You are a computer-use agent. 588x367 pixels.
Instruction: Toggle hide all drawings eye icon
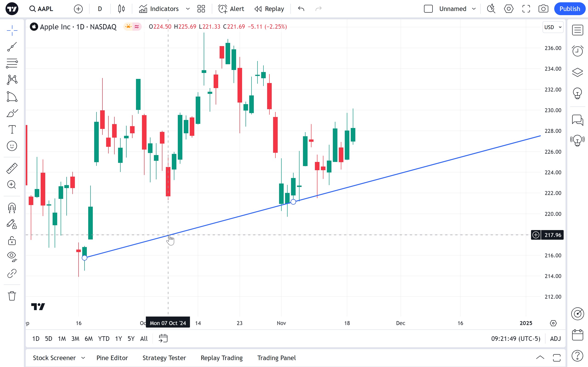pos(12,256)
